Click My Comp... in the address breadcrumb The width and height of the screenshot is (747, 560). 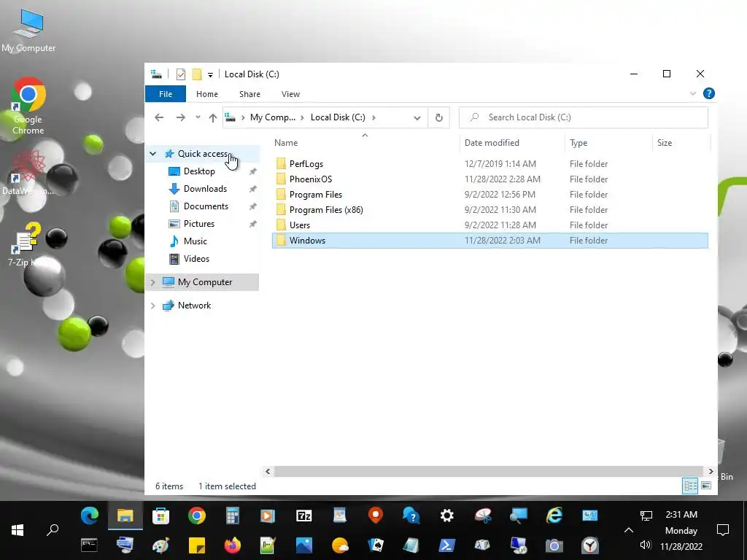click(x=273, y=117)
